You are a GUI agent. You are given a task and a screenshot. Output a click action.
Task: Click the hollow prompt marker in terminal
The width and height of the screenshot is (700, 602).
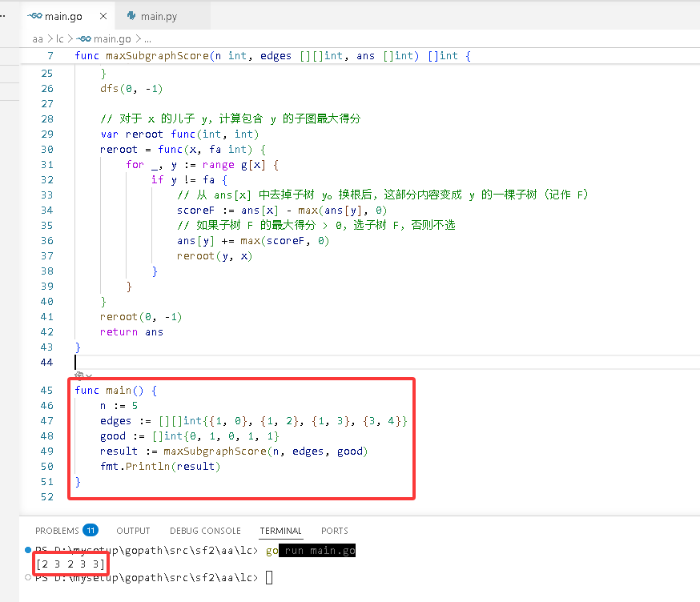point(28,577)
